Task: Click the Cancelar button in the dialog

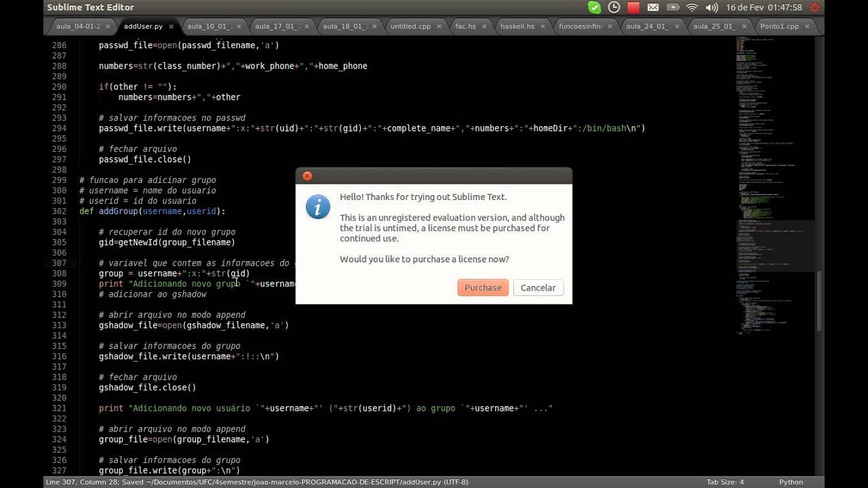Action: pos(538,287)
